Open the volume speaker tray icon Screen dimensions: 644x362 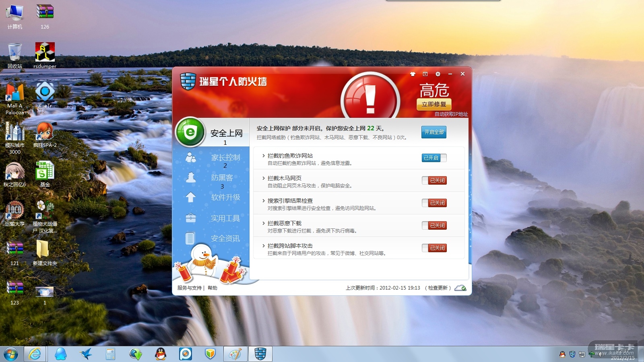601,354
